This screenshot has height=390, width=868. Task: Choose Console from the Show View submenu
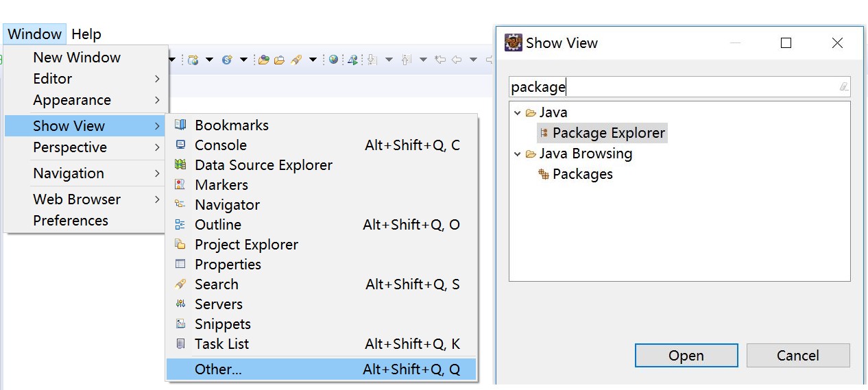(220, 145)
